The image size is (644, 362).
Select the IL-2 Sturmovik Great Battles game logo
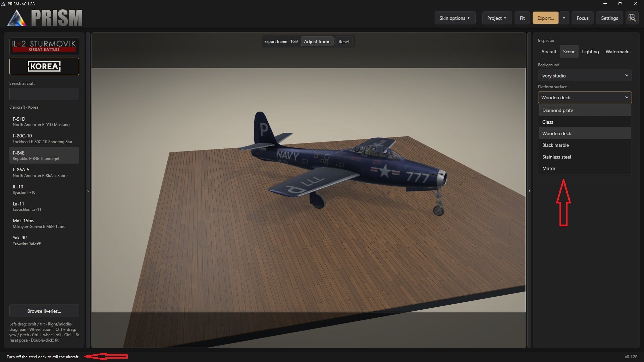point(44,46)
